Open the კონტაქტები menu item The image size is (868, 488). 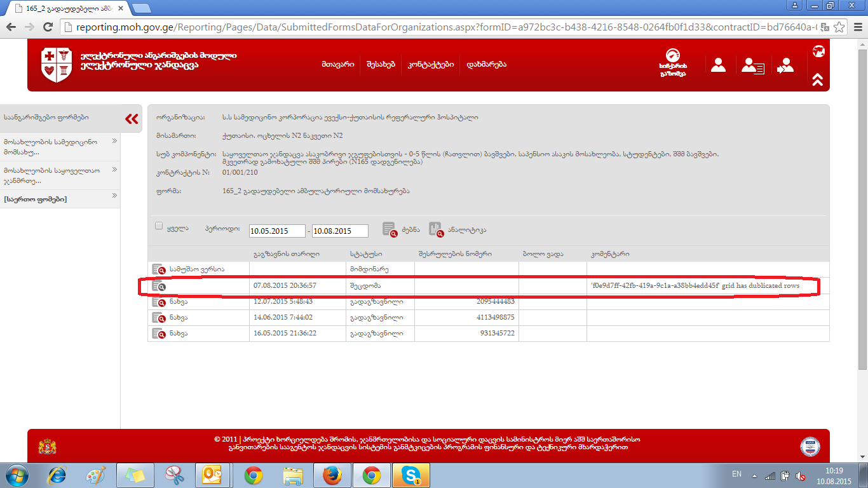coord(431,65)
